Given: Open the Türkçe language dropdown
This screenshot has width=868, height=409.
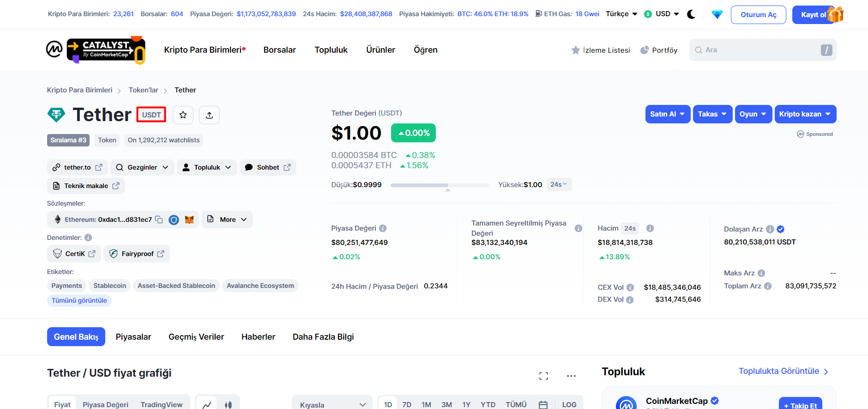Looking at the screenshot, I should (621, 14).
